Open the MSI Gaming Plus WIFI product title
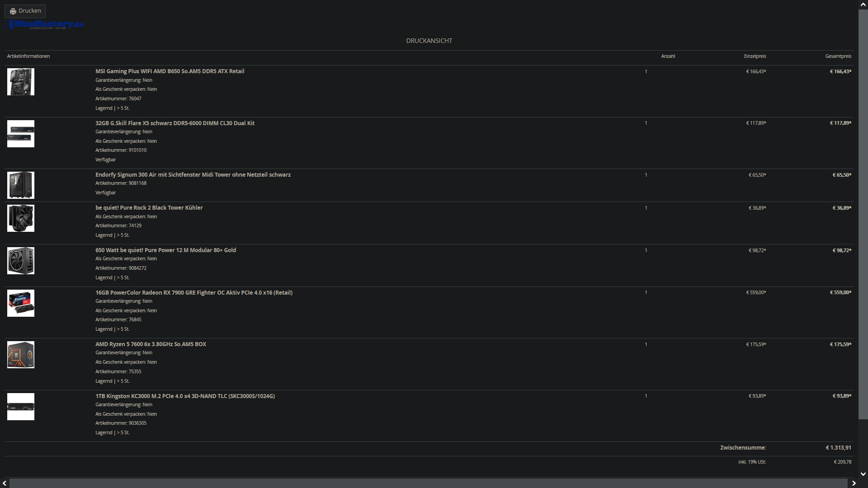This screenshot has height=488, width=868. click(170, 71)
